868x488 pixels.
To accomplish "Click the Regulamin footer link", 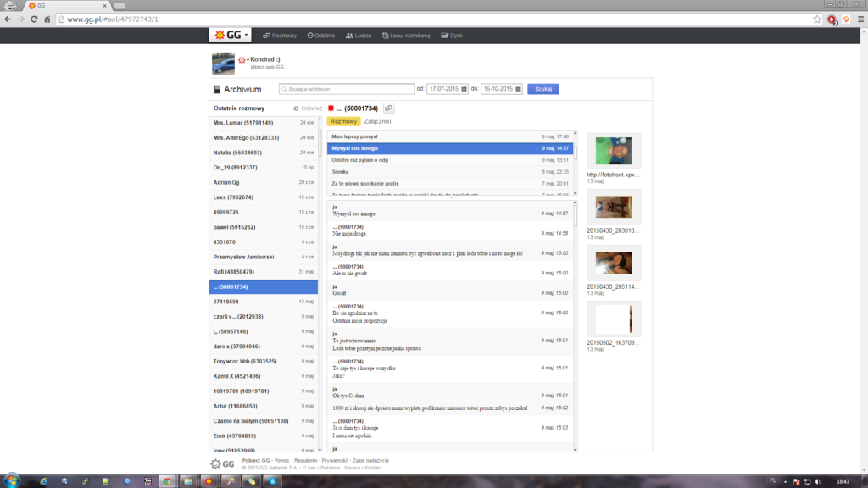I will [x=305, y=461].
